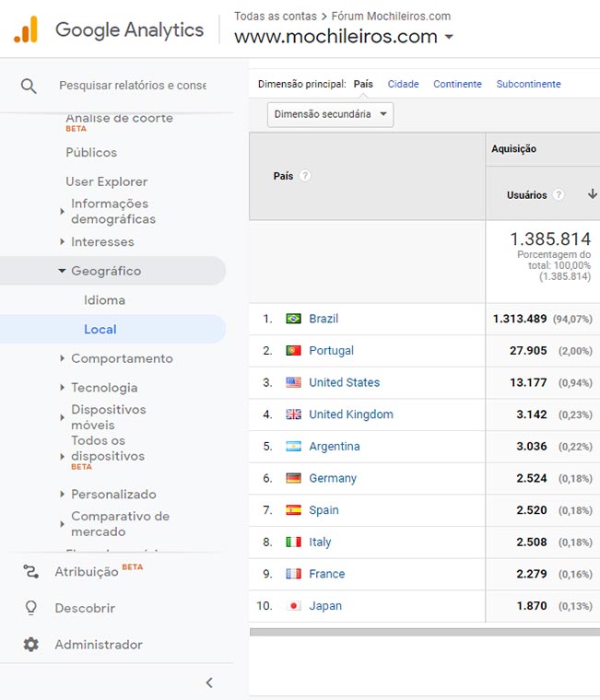The image size is (600, 700).
Task: Open the Dimensão secundária dropdown
Action: [330, 114]
